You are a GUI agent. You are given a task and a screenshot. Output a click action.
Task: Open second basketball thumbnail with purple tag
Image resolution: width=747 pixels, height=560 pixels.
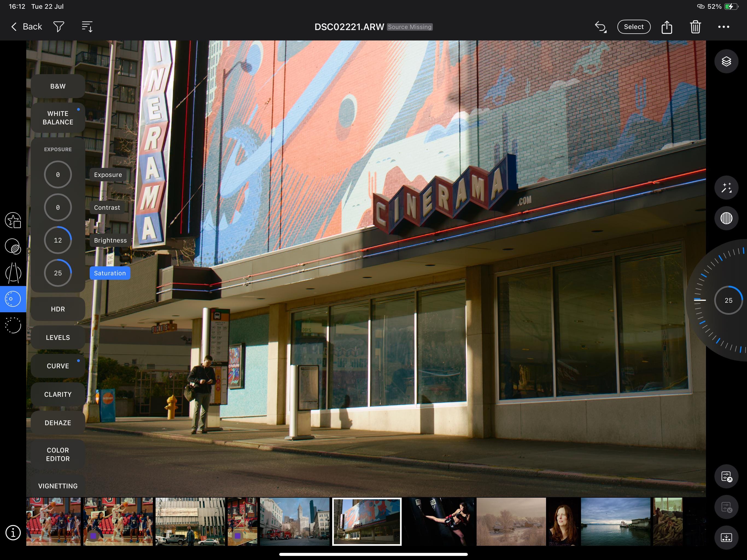(118, 521)
